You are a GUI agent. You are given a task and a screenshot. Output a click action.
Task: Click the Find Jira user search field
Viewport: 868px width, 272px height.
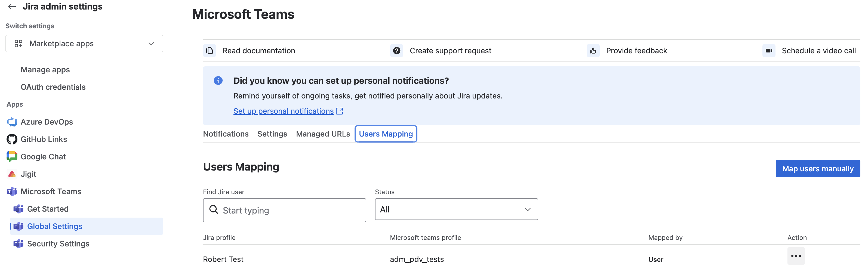point(284,210)
